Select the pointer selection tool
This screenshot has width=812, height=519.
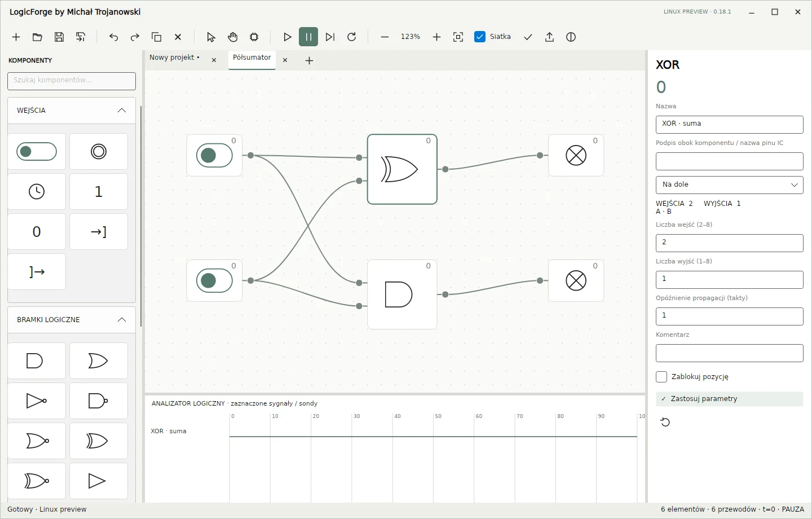(x=211, y=37)
